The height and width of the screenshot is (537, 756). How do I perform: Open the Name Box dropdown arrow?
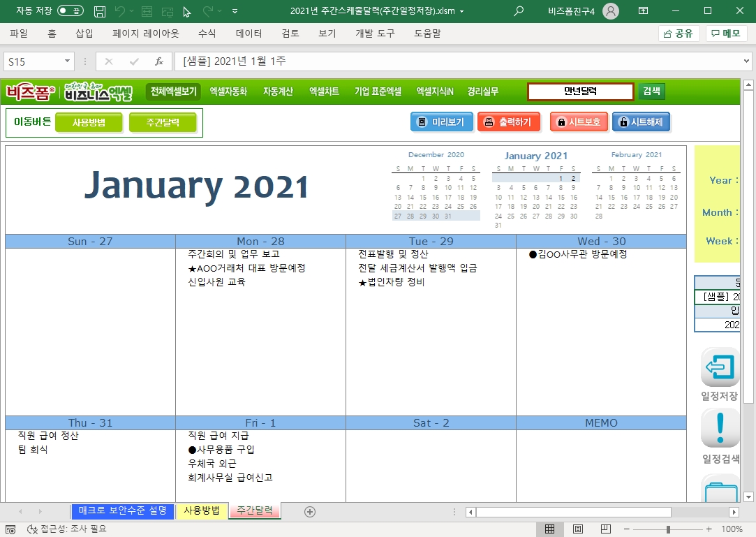coord(67,61)
